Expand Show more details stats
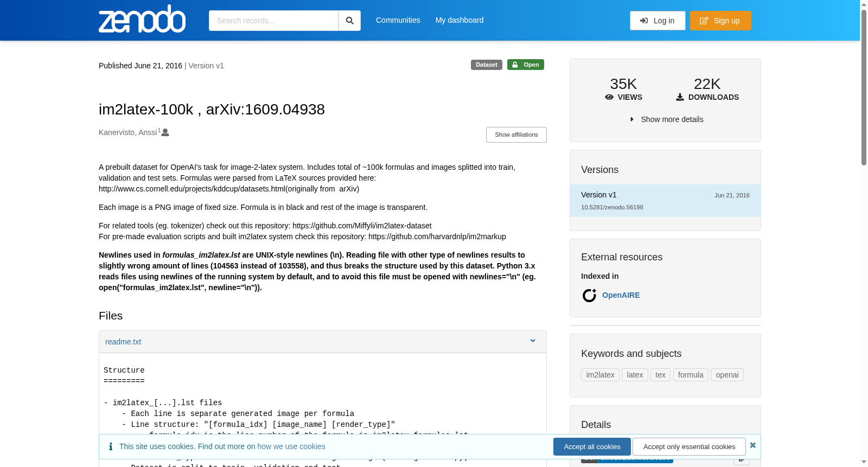This screenshot has width=868, height=467. [x=666, y=119]
